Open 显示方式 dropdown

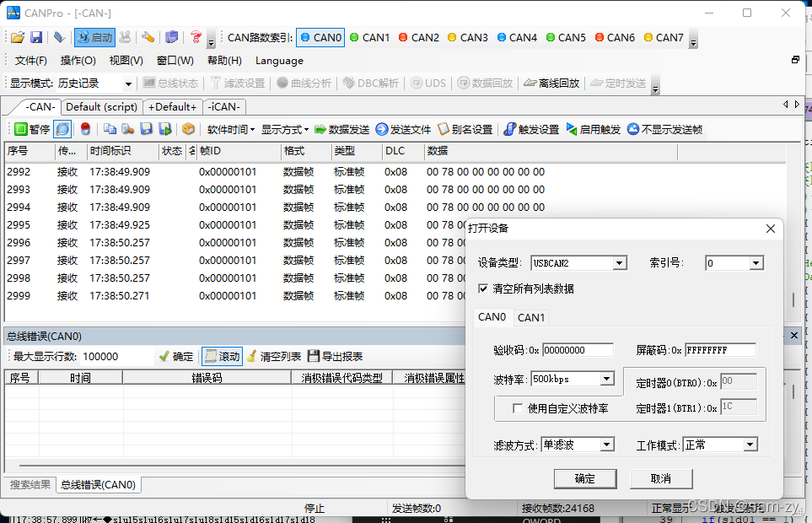click(285, 129)
